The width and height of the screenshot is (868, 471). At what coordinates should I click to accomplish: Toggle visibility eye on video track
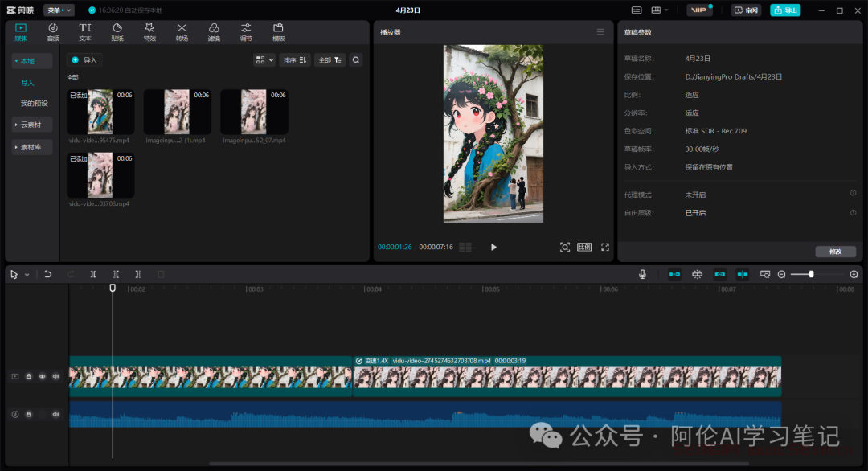click(43, 376)
